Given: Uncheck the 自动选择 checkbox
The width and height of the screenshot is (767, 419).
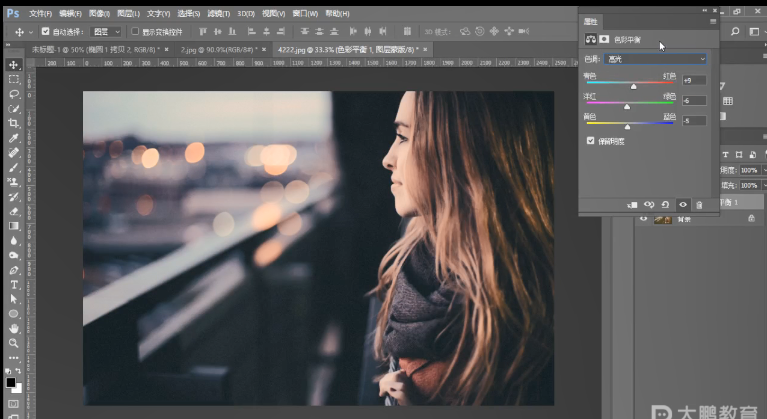Looking at the screenshot, I should (x=45, y=32).
